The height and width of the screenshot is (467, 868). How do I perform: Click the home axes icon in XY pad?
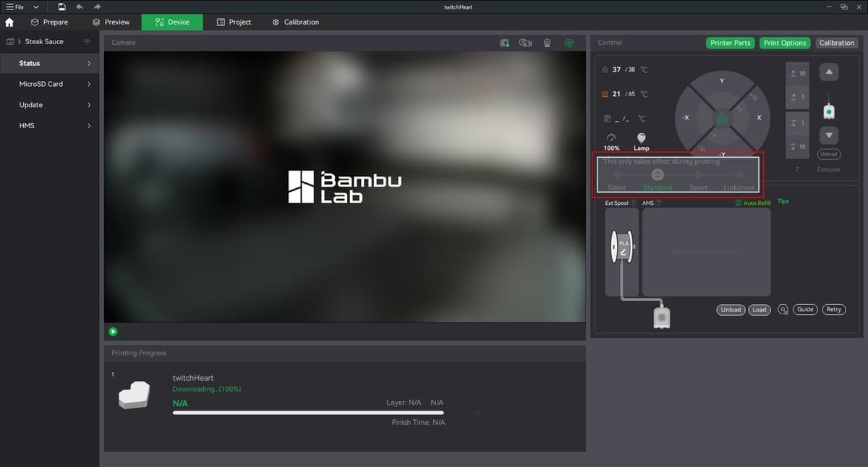pyautogui.click(x=721, y=118)
